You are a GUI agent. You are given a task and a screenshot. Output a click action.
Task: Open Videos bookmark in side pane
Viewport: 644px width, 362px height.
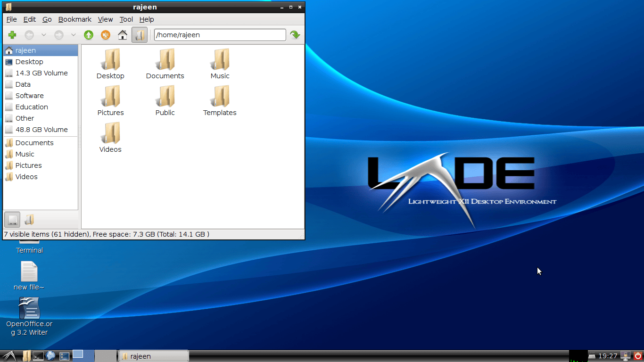[41, 177]
